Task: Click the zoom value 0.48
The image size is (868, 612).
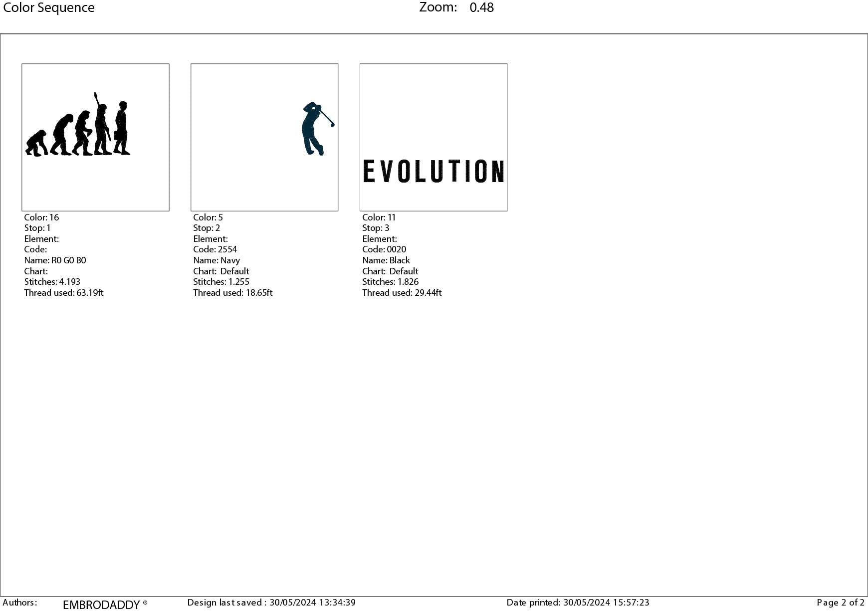Action: point(481,7)
